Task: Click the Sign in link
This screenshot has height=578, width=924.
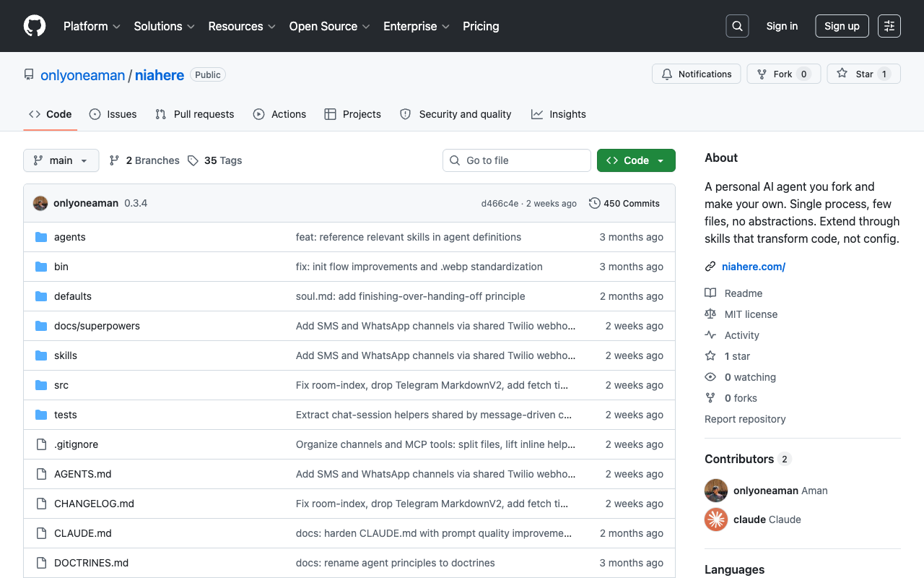Action: point(782,26)
